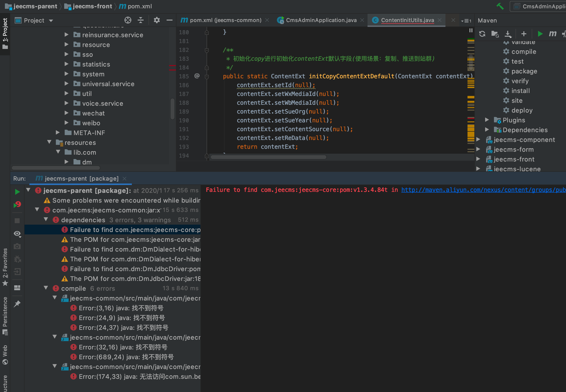Run the install lifecycle goal in Maven
Screen dimensions: 566x392
click(520, 91)
